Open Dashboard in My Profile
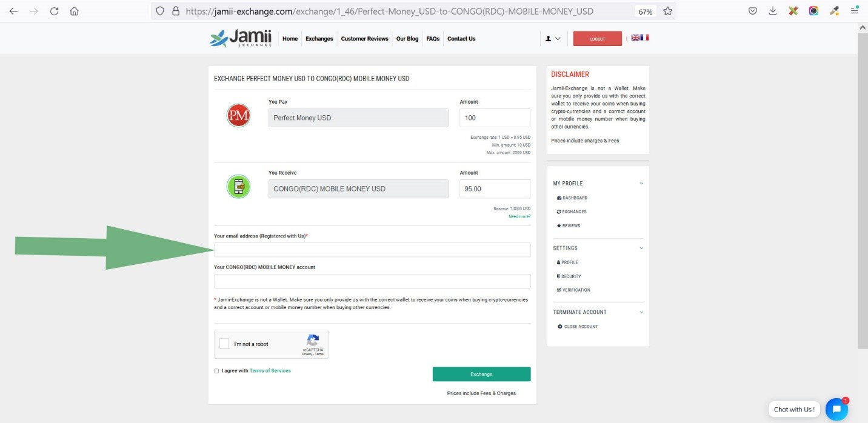This screenshot has width=868, height=423. [x=572, y=198]
